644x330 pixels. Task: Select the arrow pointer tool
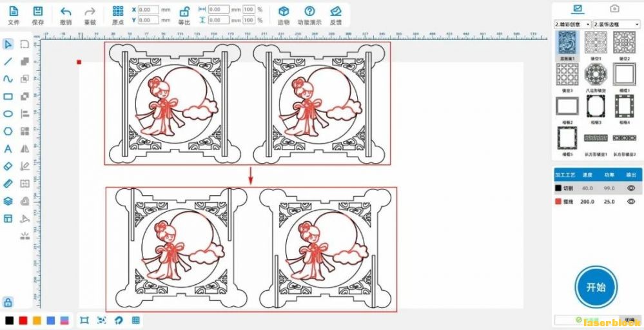coord(8,44)
